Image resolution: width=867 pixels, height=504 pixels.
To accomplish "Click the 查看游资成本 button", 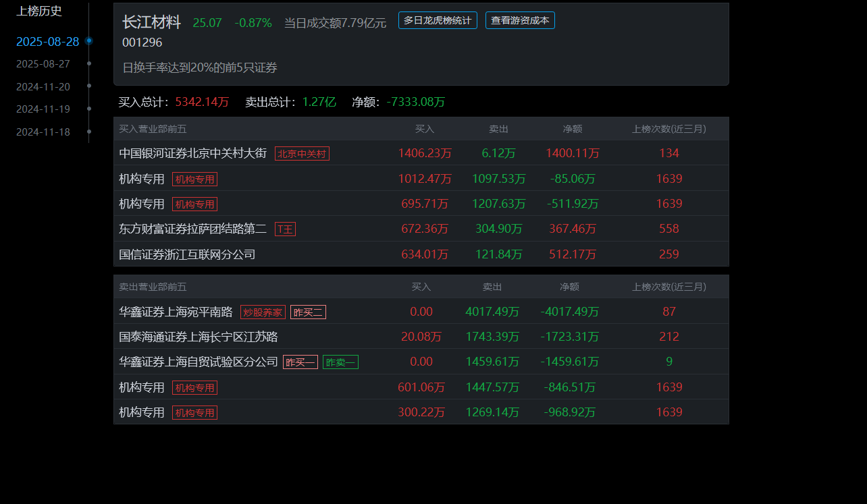I will point(520,20).
